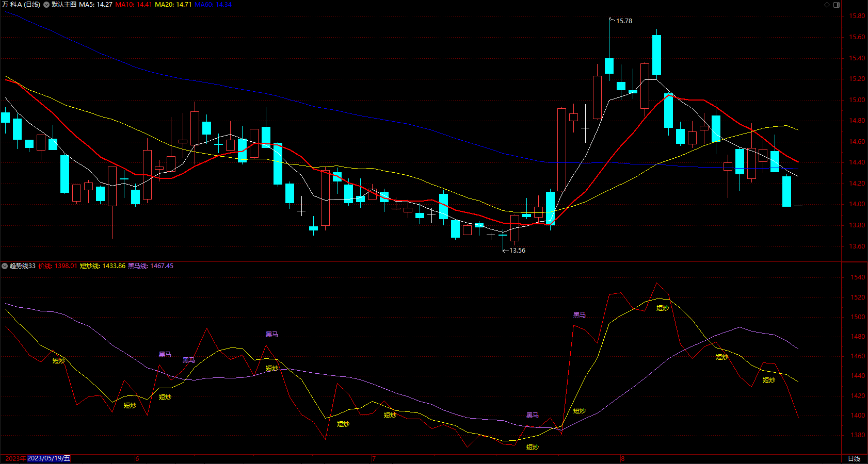Select the MA5: 14.27 legend
The height and width of the screenshot is (464, 868).
[95, 5]
